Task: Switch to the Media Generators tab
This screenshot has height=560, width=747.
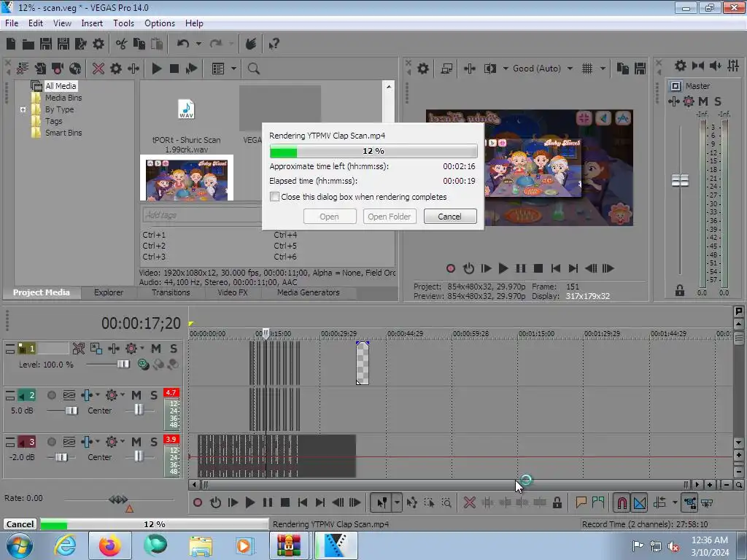Action: [309, 292]
